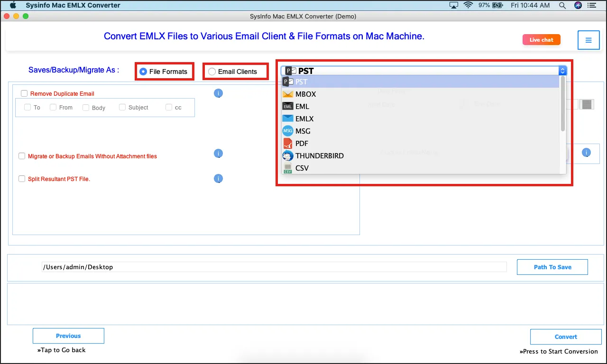Click the Live chat button
This screenshot has width=607, height=364.
[x=542, y=40]
